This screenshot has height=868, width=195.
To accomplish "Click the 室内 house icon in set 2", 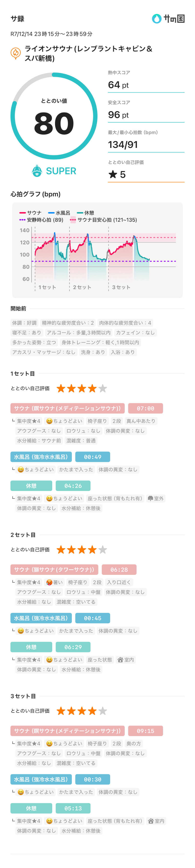I will point(120,659).
